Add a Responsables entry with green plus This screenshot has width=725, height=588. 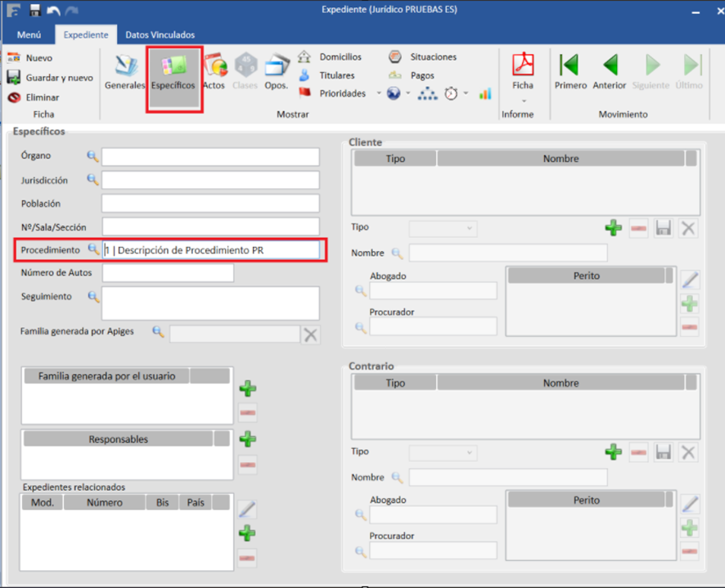coord(247,439)
